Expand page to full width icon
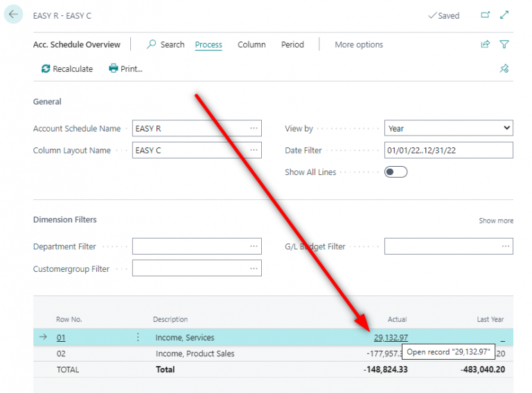 point(504,15)
